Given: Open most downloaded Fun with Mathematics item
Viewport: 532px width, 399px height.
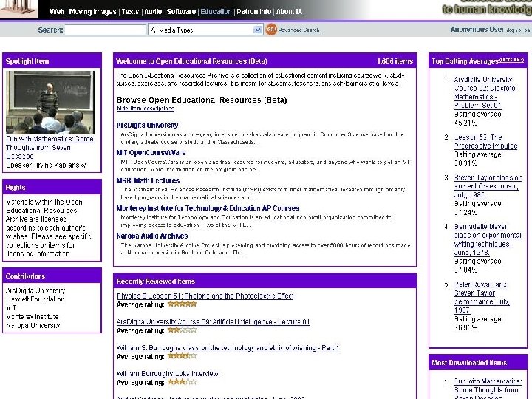Looking at the screenshot, I should 488,389.
